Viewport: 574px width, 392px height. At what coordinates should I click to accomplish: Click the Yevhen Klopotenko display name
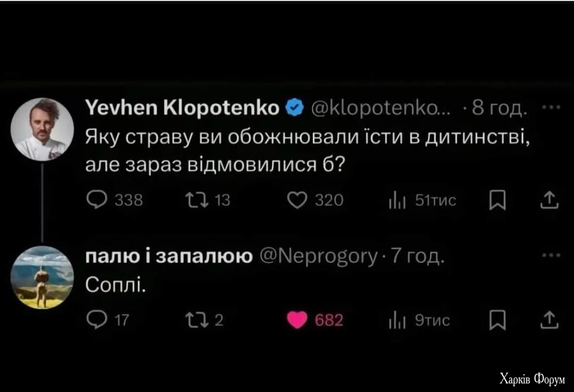point(183,108)
